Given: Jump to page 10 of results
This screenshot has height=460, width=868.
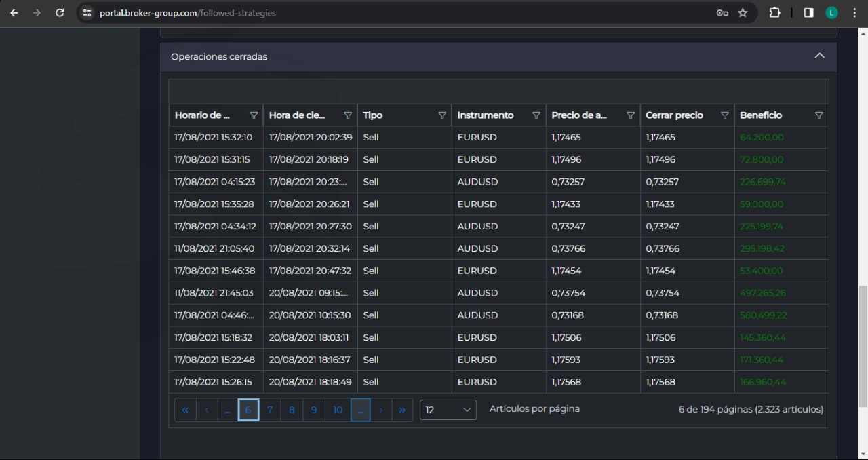Looking at the screenshot, I should pos(338,410).
